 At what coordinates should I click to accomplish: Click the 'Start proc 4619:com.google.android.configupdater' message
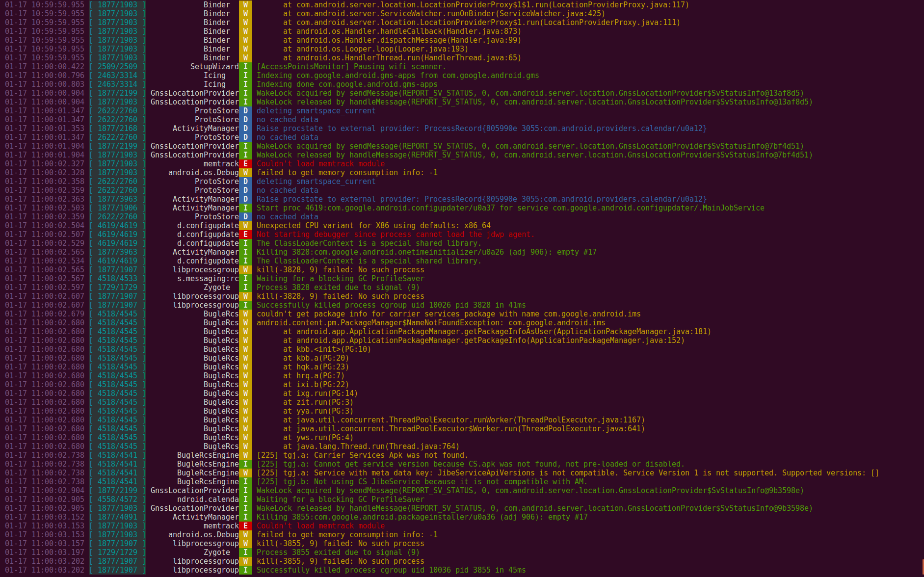click(510, 208)
